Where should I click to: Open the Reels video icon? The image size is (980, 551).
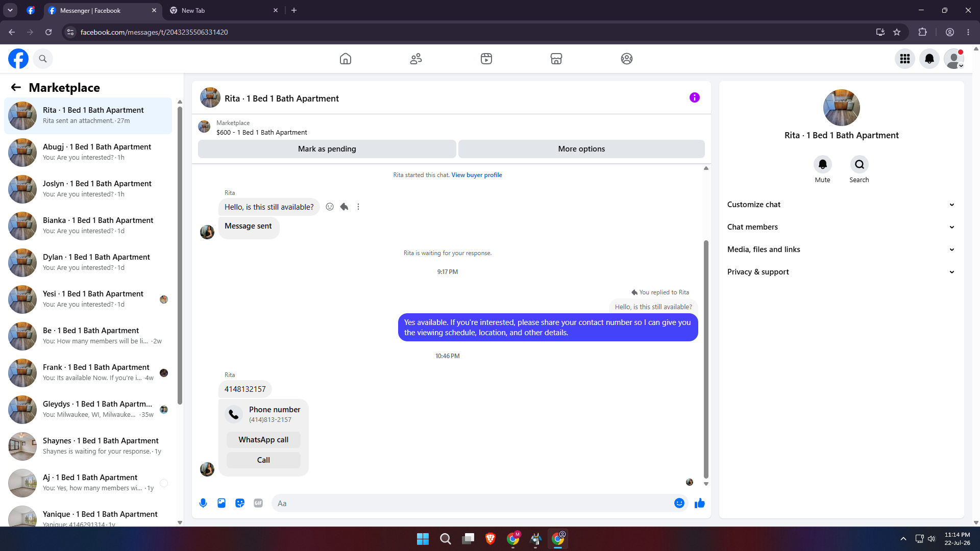click(x=486, y=59)
